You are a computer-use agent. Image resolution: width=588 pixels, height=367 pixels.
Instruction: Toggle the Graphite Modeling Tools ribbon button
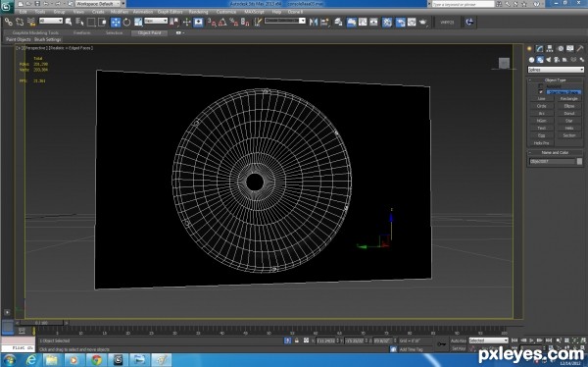click(x=351, y=23)
